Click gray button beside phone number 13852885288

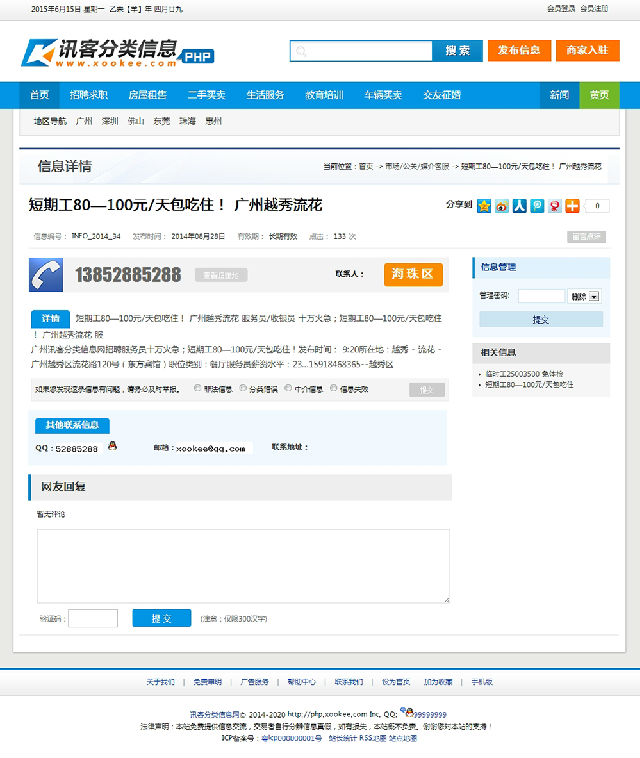pos(221,275)
